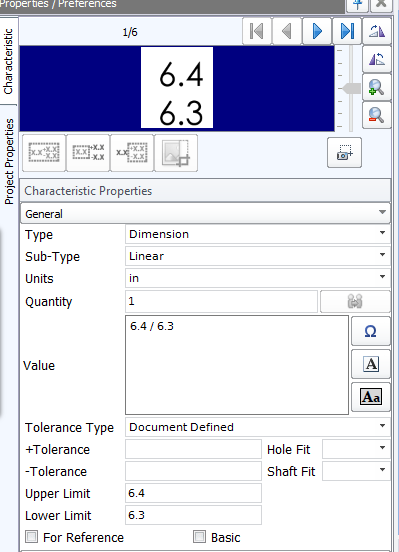Adjust the image zoom slider handle
Image resolution: width=399 pixels, height=552 pixels.
(351, 88)
